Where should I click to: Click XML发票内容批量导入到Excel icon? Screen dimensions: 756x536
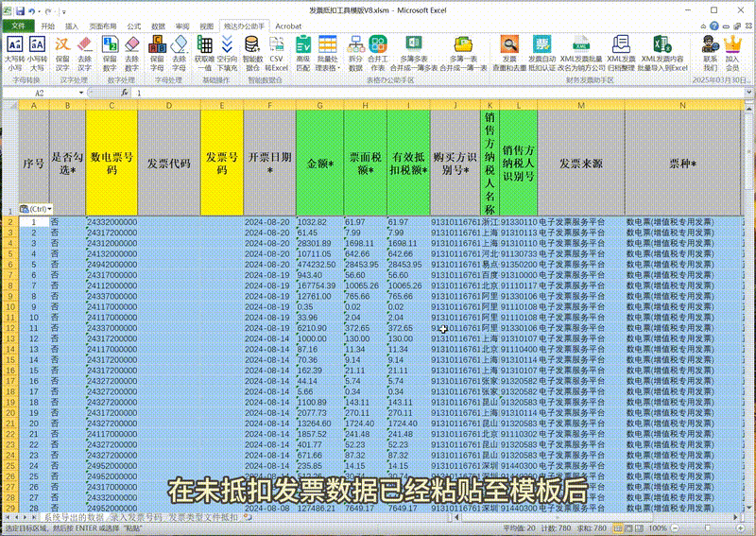point(662,44)
